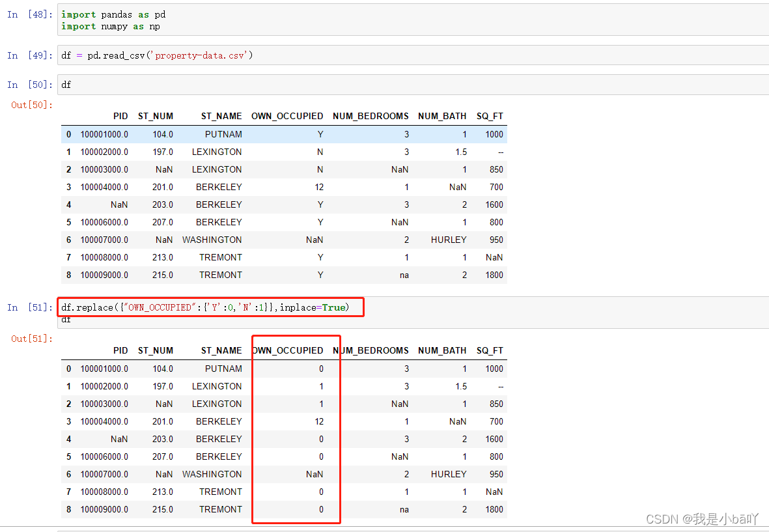Select the OWN_OCCUPIED header in the Out[51] table
Image resolution: width=769 pixels, height=532 pixels.
click(x=287, y=350)
